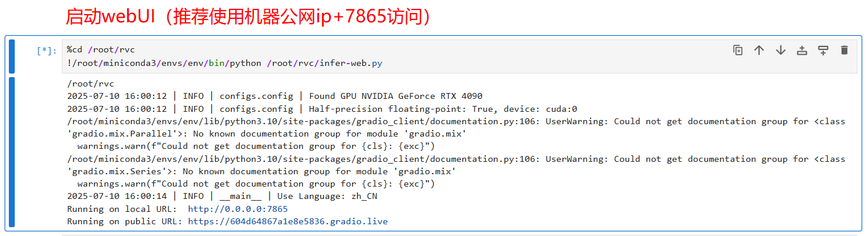Click the '/root/rvc' first output line
This screenshot has height=236, width=868.
tap(91, 84)
